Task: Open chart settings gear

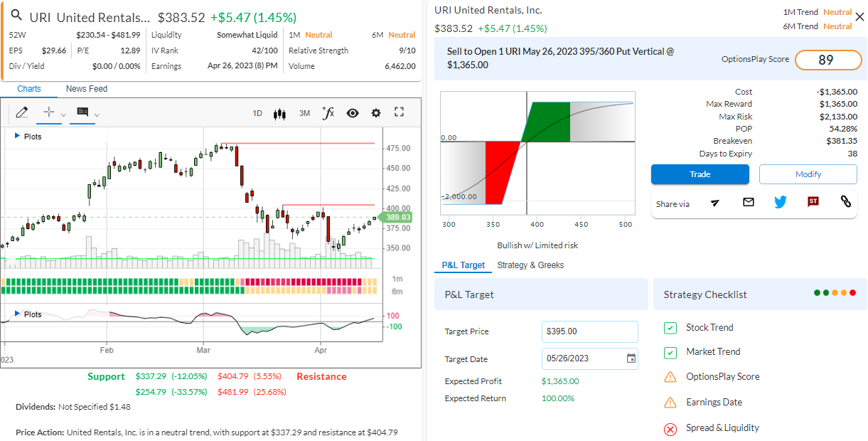Action: (376, 112)
